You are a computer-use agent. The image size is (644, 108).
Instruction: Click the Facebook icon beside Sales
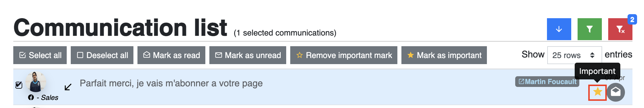point(31,97)
